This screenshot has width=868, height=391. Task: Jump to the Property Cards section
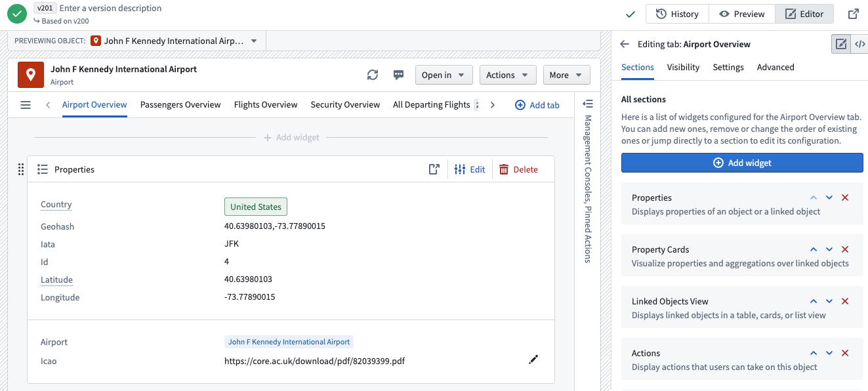[x=742, y=256]
